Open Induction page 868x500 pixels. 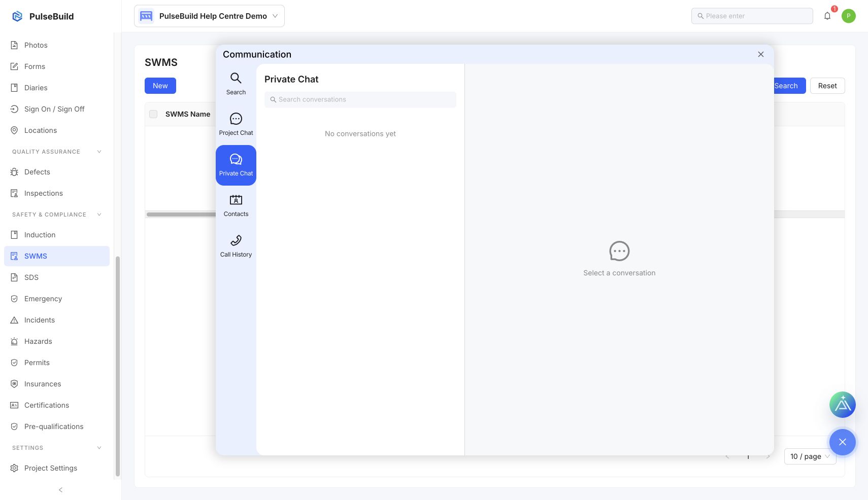tap(57, 235)
